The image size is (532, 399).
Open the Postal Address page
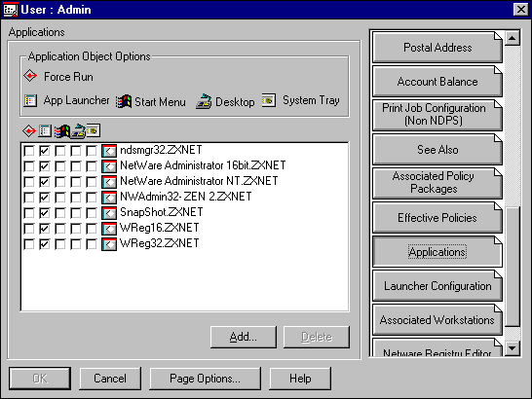click(437, 48)
